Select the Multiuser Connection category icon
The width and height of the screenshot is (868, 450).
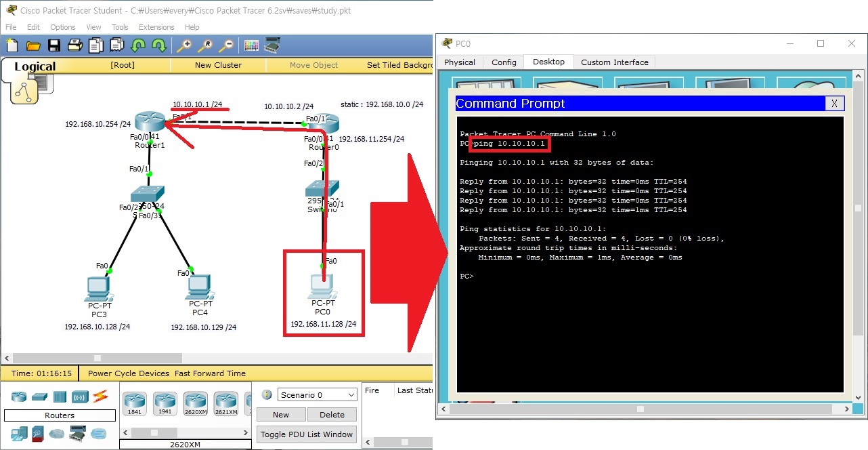coord(99,433)
